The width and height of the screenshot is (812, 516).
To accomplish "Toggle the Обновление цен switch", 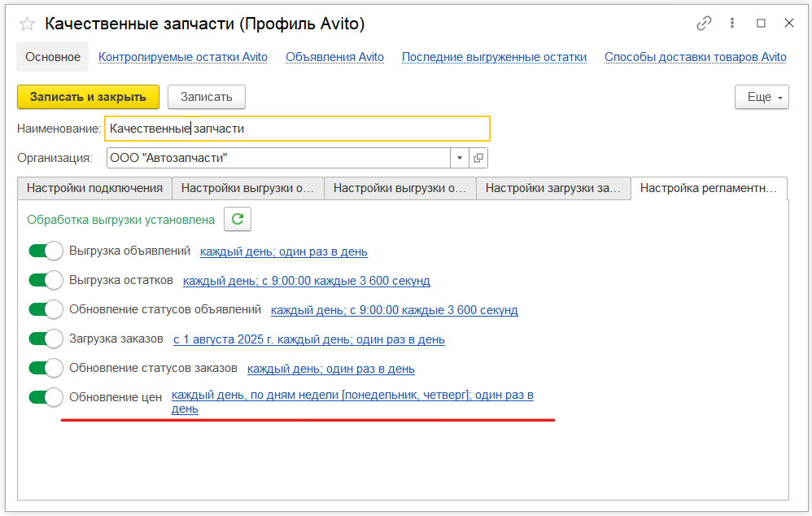I will point(46,397).
